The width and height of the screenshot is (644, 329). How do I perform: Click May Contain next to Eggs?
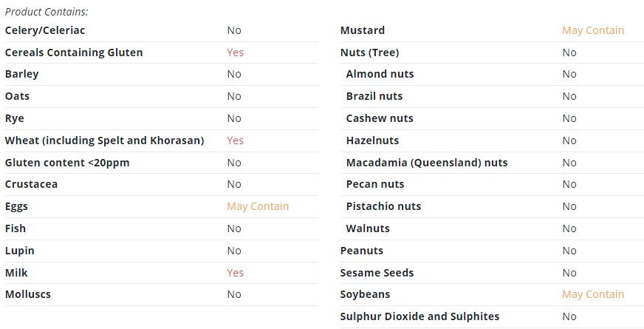(258, 206)
